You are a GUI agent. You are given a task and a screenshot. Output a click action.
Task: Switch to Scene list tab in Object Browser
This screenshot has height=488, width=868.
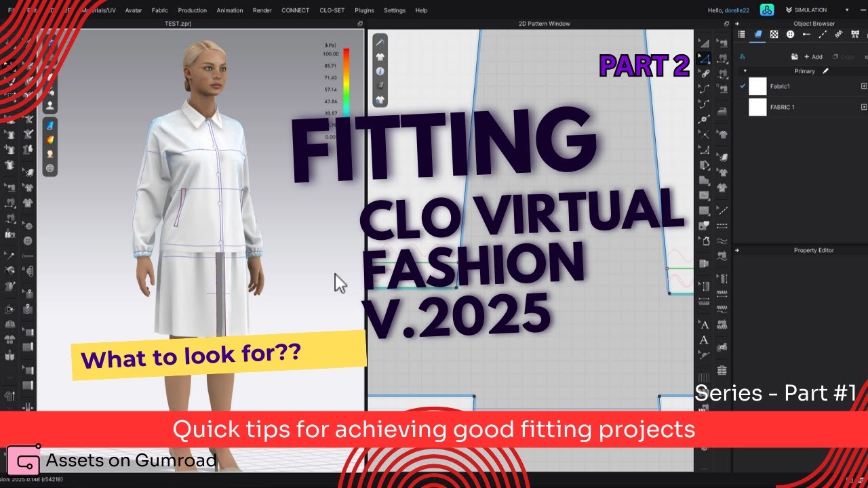coord(741,34)
